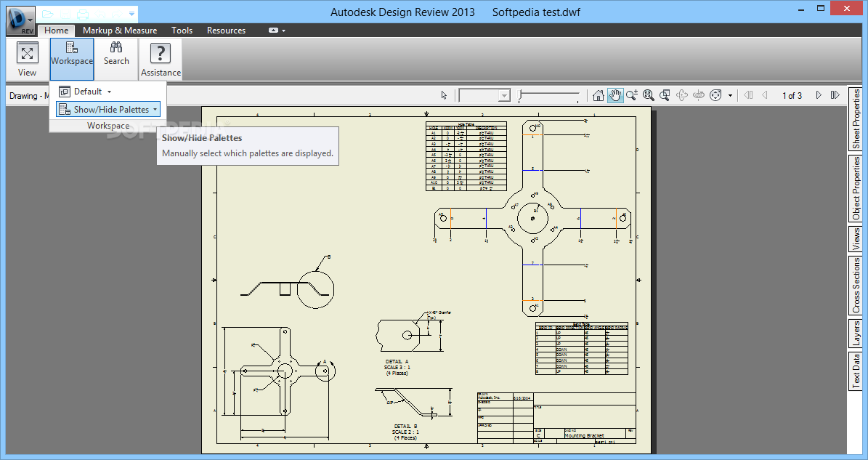
Task: Click the Fit to Window zoom icon
Action: coord(648,95)
